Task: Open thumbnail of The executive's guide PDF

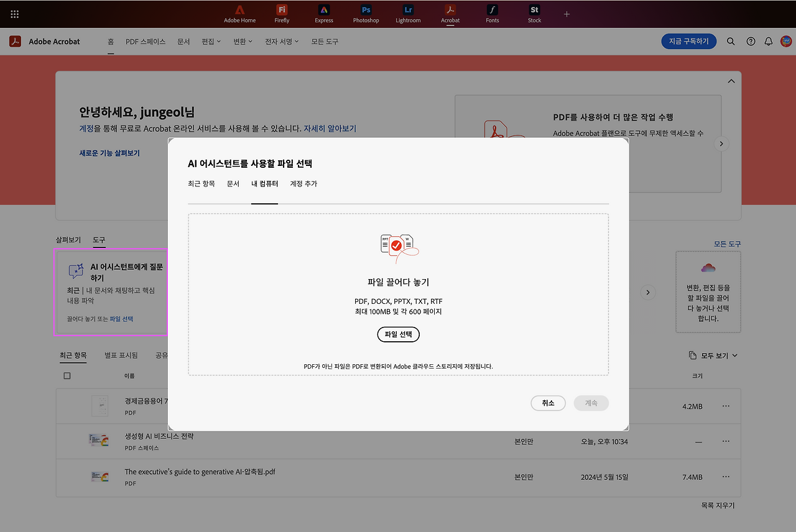Action: (x=99, y=477)
